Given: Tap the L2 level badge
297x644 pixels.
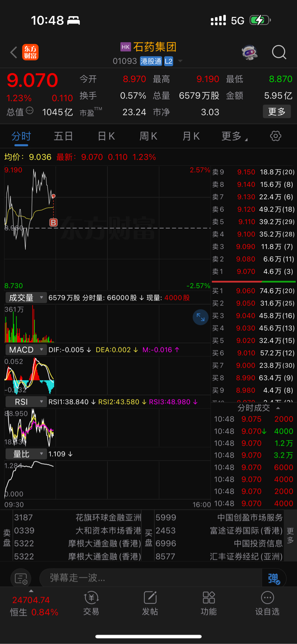Looking at the screenshot, I should [x=169, y=61].
